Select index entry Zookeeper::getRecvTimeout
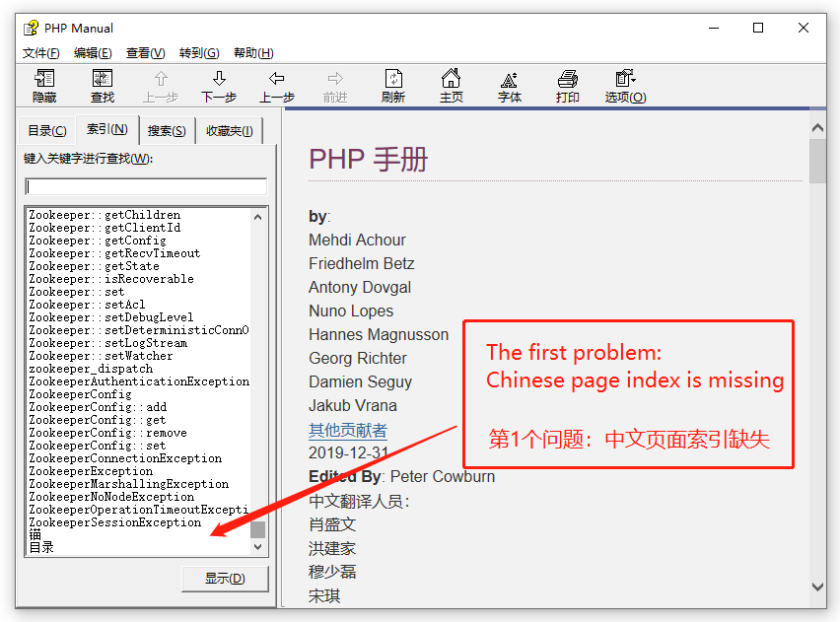Image resolution: width=840 pixels, height=622 pixels. (114, 253)
